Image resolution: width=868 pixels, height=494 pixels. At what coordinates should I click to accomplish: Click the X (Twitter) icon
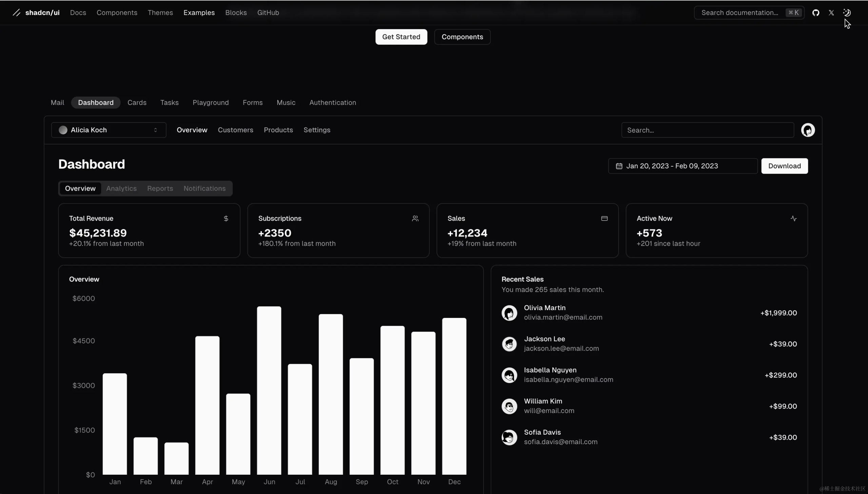pos(831,13)
